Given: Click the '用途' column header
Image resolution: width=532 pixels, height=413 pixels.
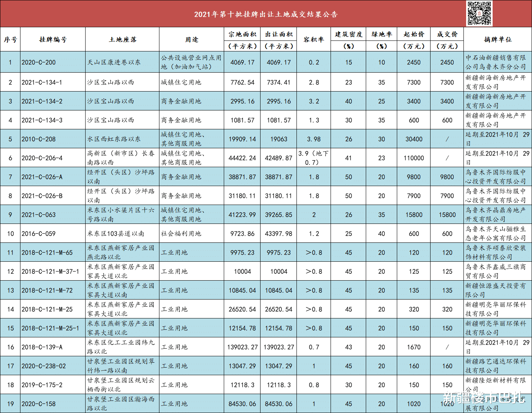Looking at the screenshot, I should [192, 39].
